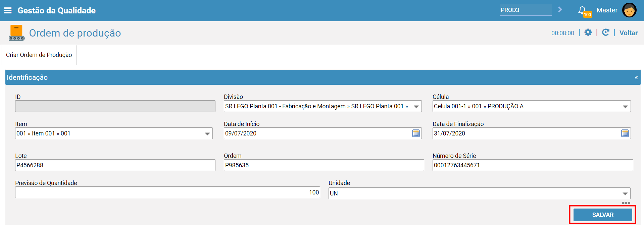Expand the Item dropdown
The width and height of the screenshot is (644, 230).
pos(207,134)
